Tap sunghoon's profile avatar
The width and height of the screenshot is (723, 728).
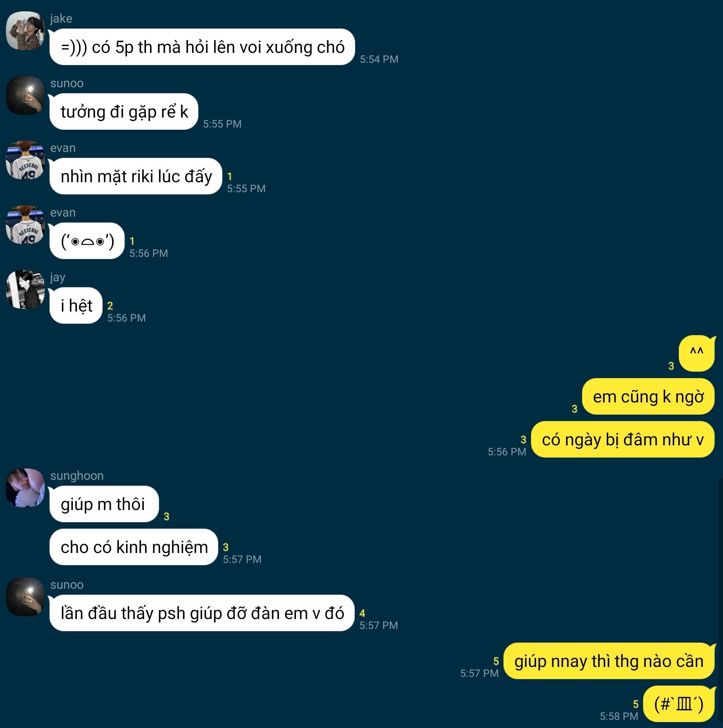point(25,488)
